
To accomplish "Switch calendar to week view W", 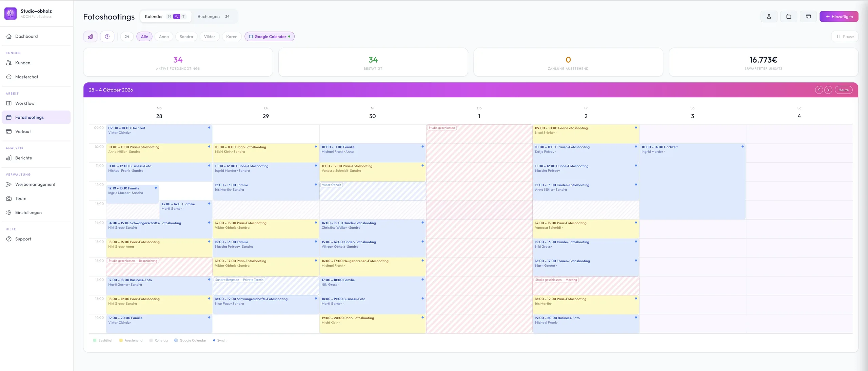I will [177, 17].
